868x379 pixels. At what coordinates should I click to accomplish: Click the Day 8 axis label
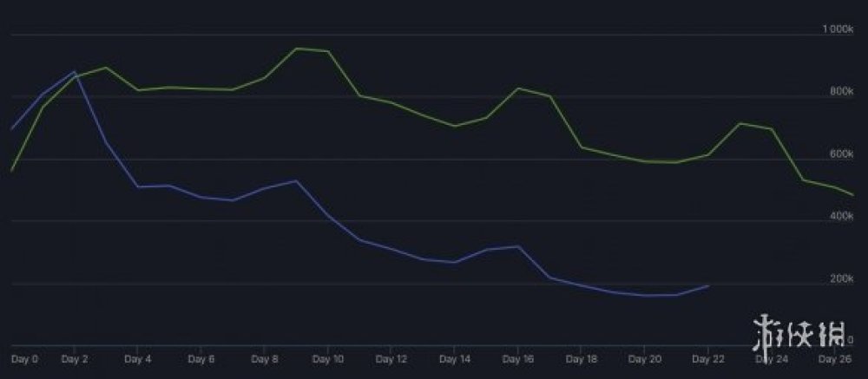(265, 357)
